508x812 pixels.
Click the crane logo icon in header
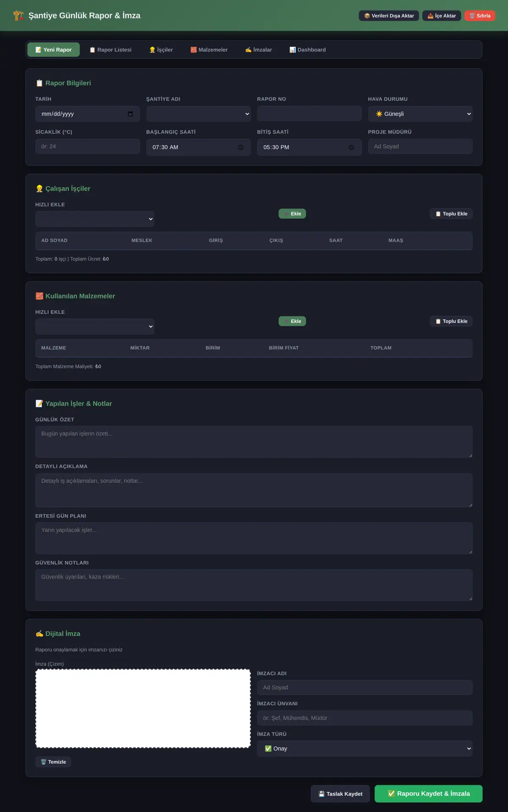18,16
